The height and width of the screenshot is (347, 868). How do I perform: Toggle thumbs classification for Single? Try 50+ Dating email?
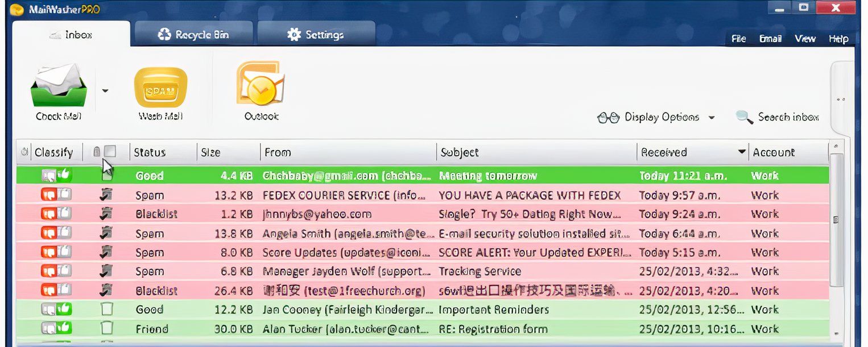pos(56,214)
